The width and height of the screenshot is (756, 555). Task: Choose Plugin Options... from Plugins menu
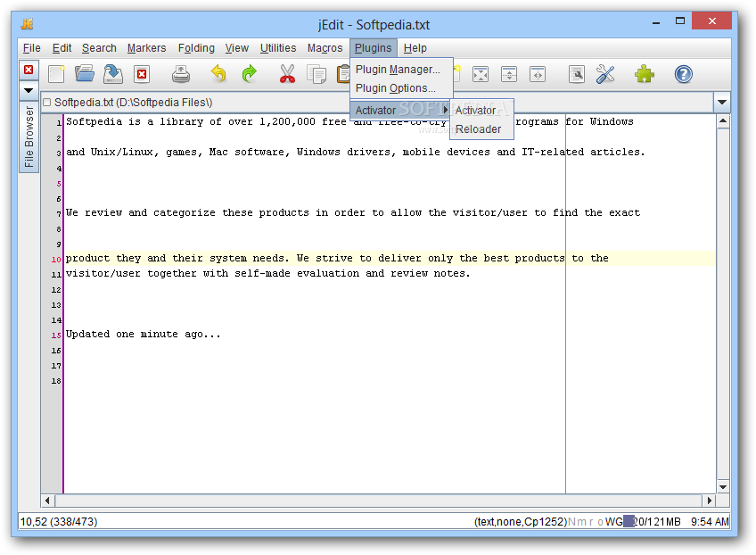pos(401,88)
